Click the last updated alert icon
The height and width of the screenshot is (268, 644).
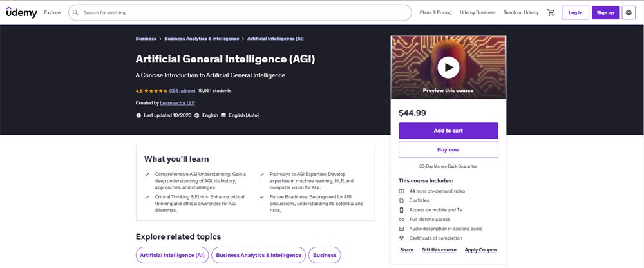point(138,115)
